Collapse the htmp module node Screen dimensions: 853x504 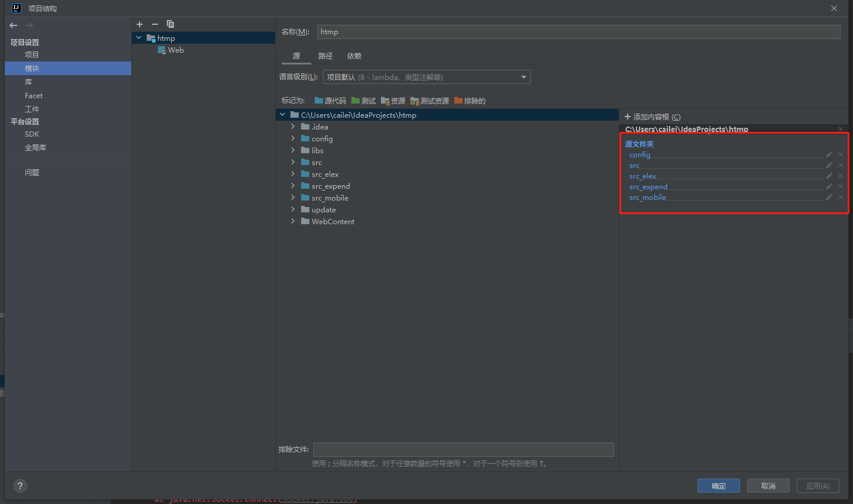(139, 38)
